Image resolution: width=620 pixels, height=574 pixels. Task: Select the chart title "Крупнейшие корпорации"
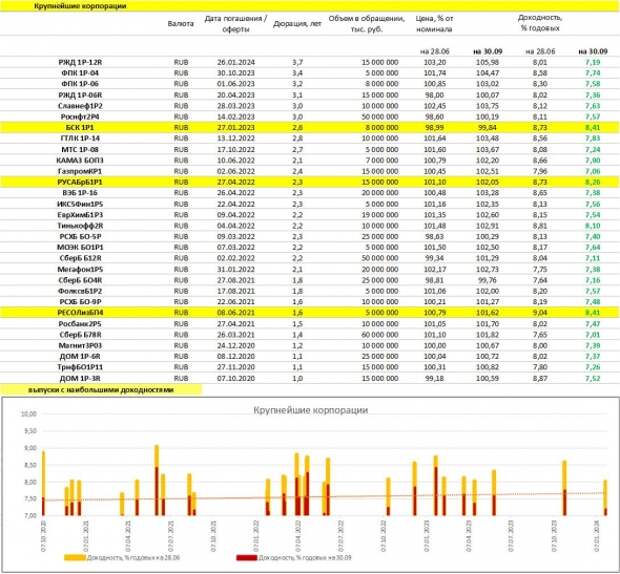[x=310, y=410]
